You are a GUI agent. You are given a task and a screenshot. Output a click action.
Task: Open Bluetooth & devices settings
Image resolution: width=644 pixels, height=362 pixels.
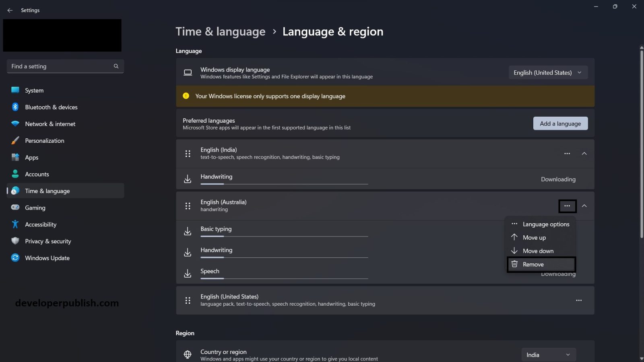click(x=51, y=107)
